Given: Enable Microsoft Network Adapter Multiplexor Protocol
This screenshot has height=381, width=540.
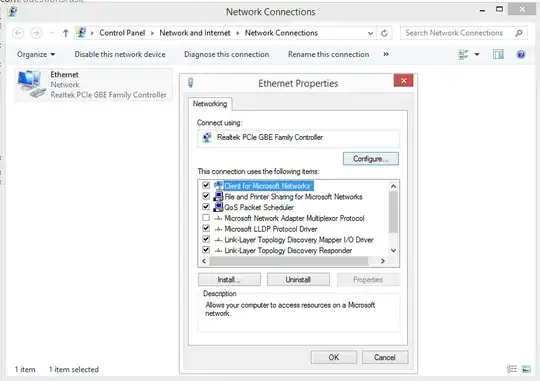Looking at the screenshot, I should point(206,218).
